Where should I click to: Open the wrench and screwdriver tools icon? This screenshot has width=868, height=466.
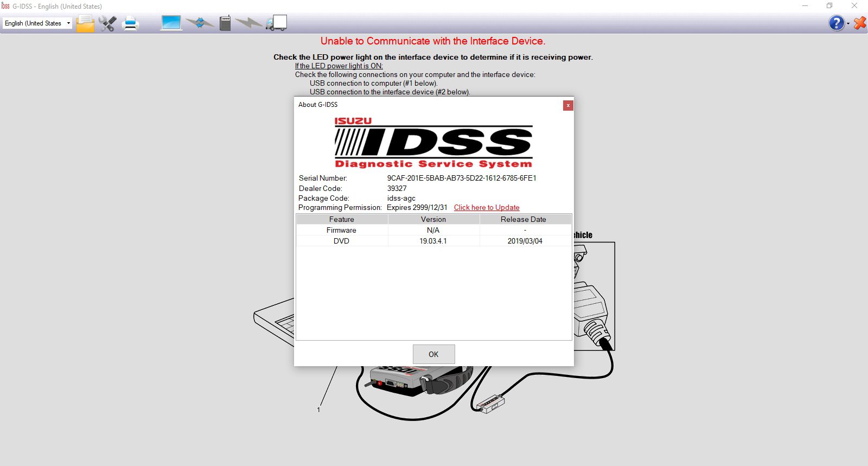pos(107,23)
